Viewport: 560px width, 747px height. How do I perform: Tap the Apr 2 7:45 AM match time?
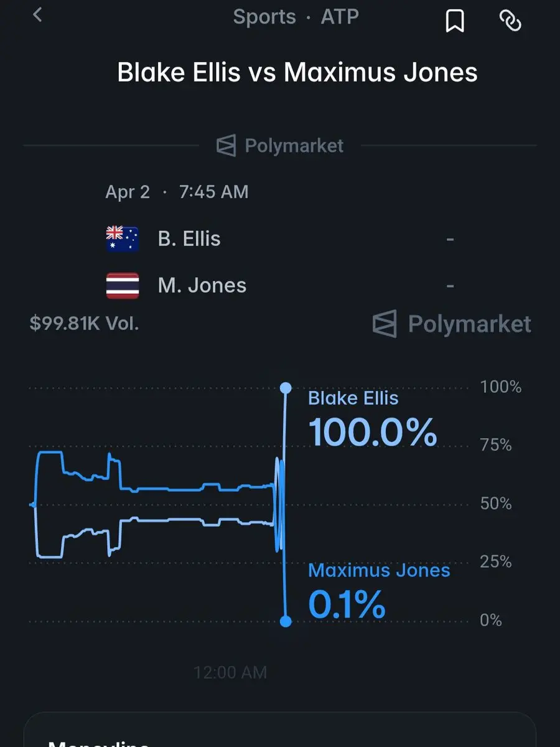(x=177, y=192)
